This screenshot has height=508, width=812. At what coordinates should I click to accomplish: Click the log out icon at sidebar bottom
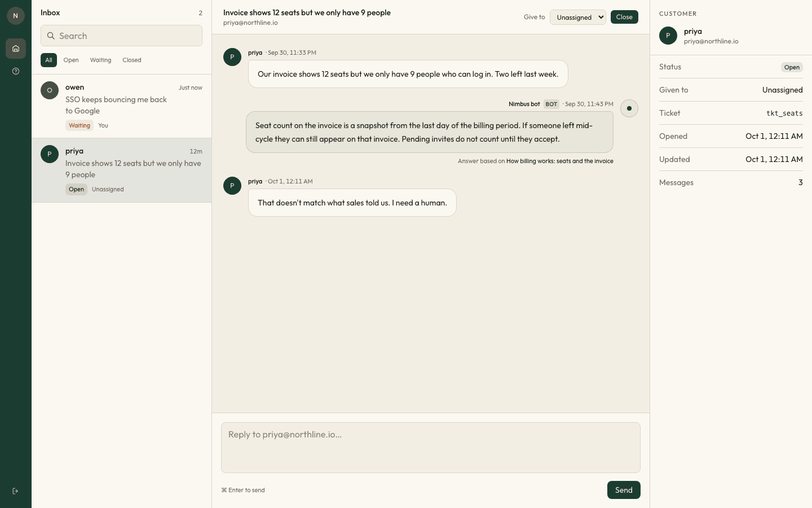coord(15,491)
